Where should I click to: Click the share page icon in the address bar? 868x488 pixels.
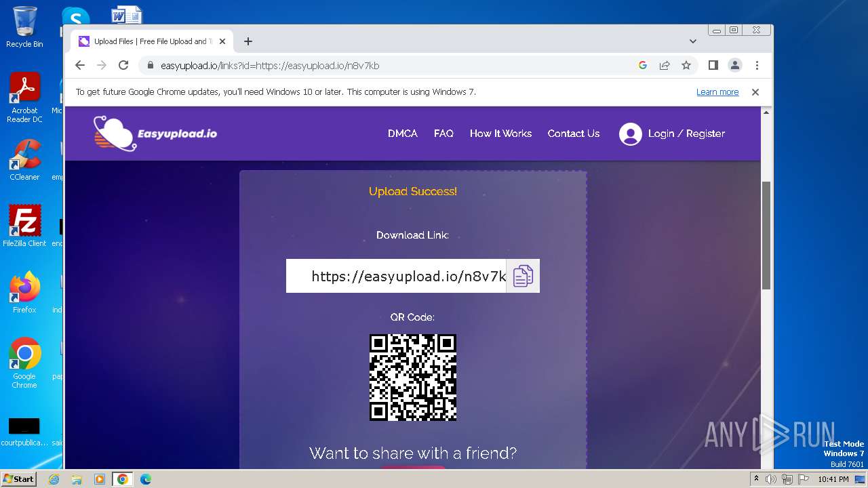(665, 65)
